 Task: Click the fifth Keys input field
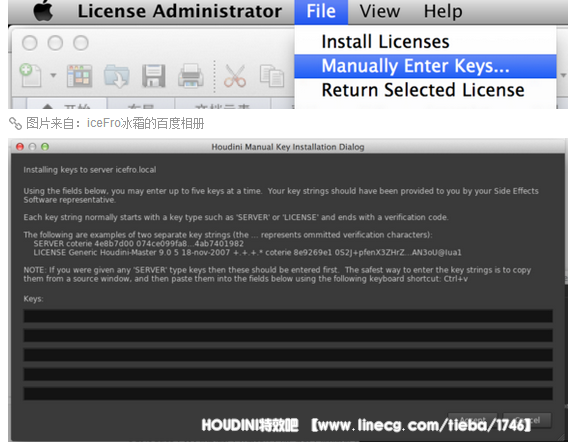[x=288, y=394]
